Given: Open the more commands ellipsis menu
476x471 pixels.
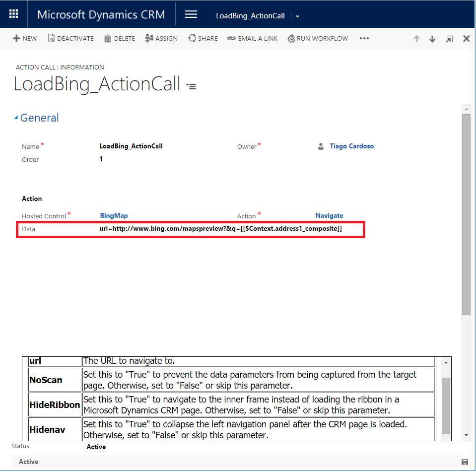Looking at the screenshot, I should click(364, 38).
